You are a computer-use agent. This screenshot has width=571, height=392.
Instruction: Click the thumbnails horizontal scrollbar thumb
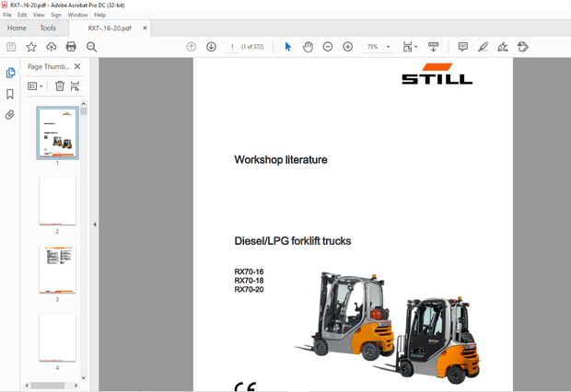tap(48, 385)
